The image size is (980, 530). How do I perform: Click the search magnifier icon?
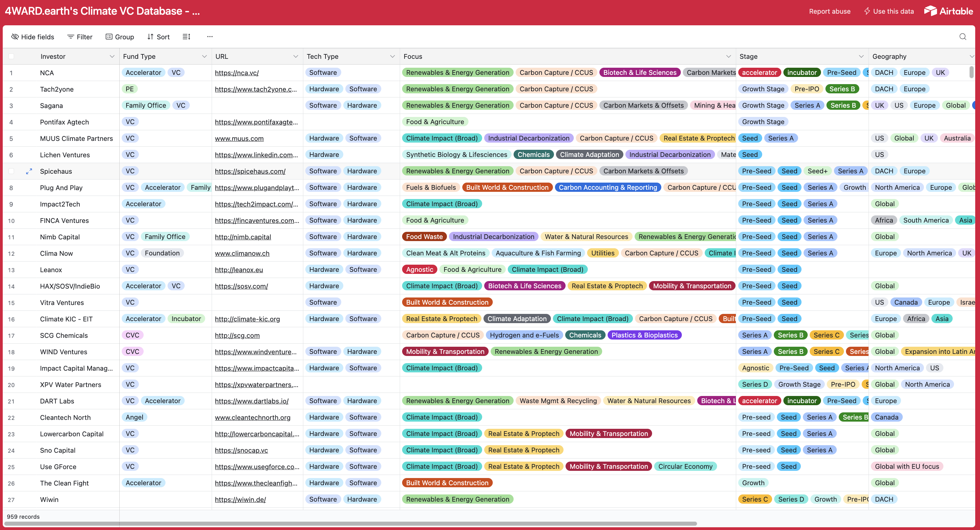pos(963,37)
